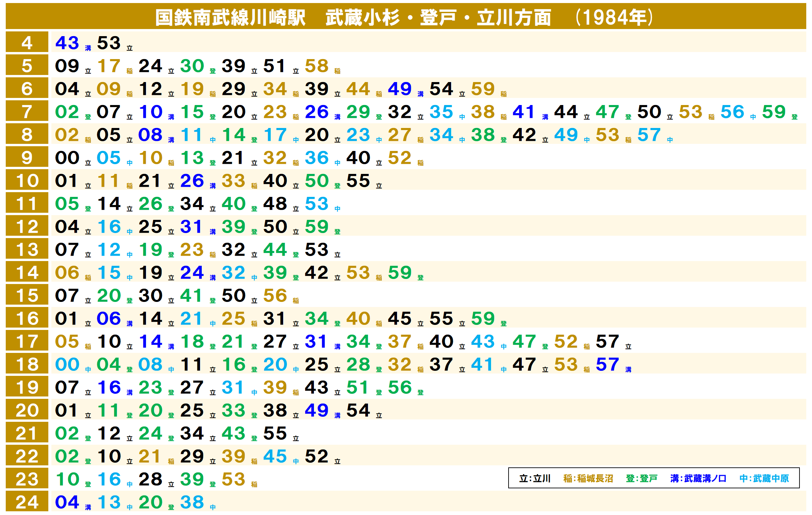
Task: Click the gold 58 departure in hour 5 row
Action: 317,66
